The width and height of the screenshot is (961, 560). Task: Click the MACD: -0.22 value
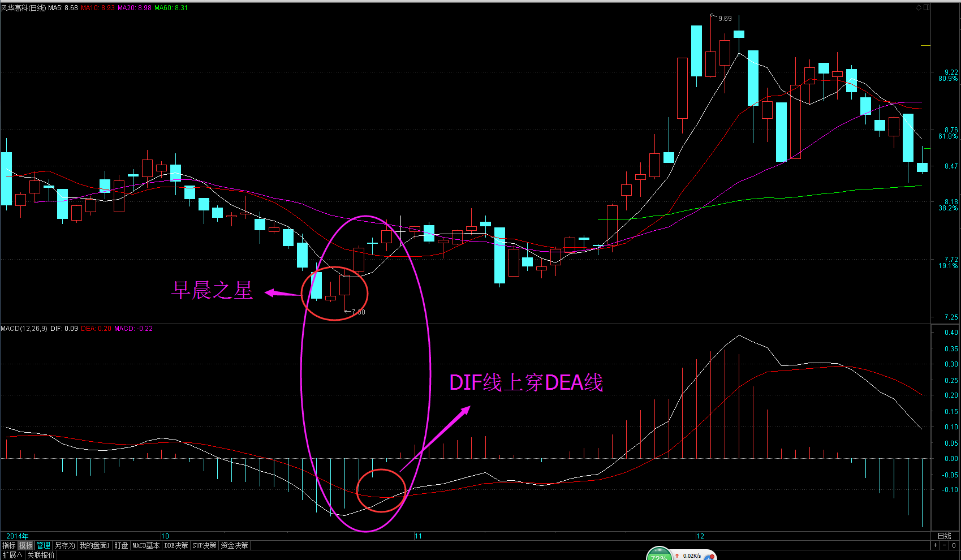point(133,329)
